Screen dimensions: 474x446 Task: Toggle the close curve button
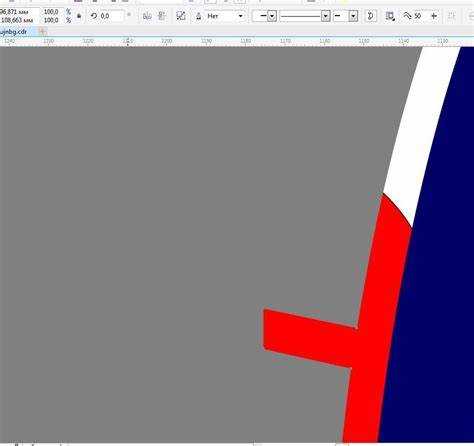click(x=371, y=16)
